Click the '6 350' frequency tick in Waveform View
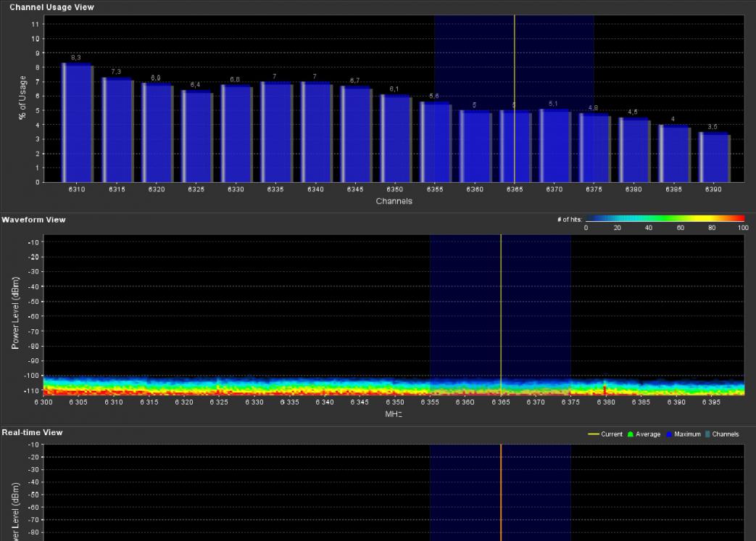The height and width of the screenshot is (541, 756). tap(395, 402)
